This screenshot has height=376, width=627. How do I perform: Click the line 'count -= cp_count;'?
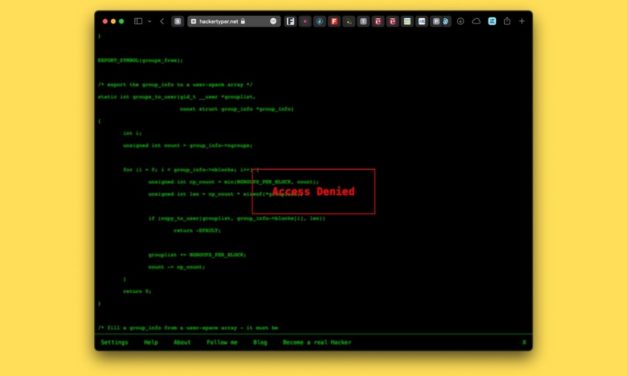[x=176, y=267]
